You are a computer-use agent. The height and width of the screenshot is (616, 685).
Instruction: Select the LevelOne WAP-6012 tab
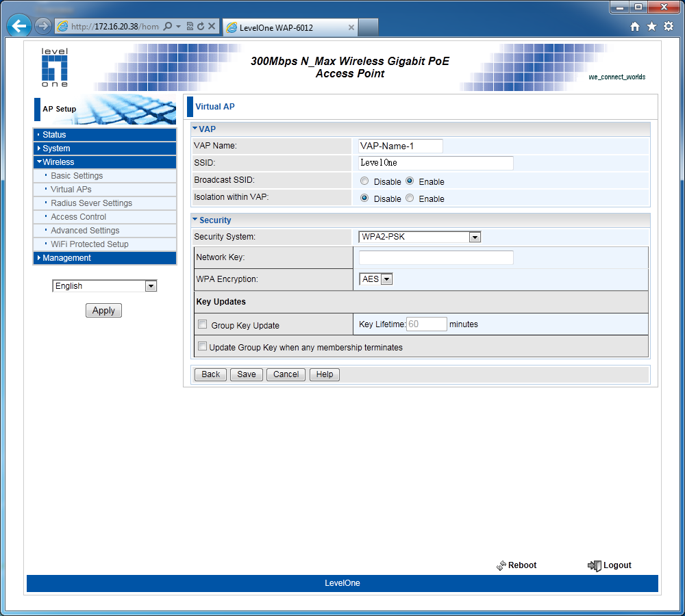point(290,27)
